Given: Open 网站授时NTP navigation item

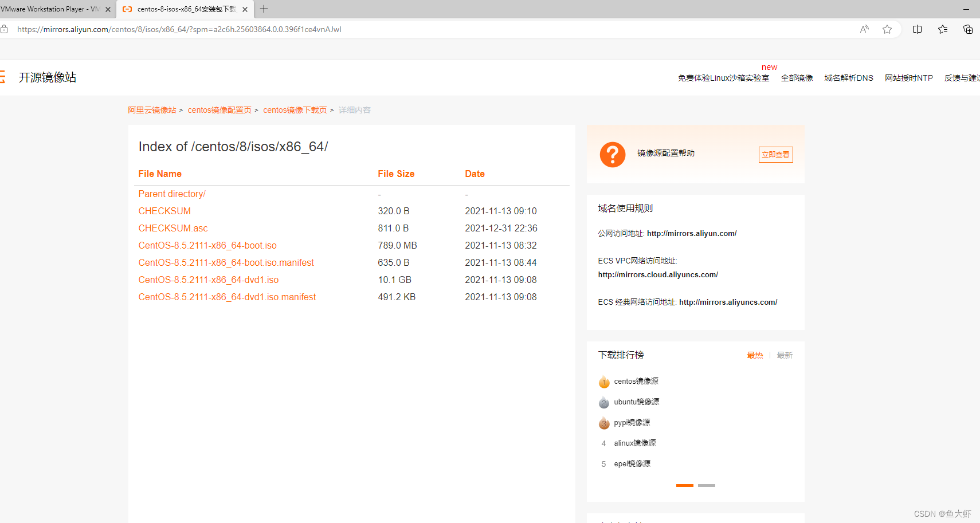Looking at the screenshot, I should 909,78.
